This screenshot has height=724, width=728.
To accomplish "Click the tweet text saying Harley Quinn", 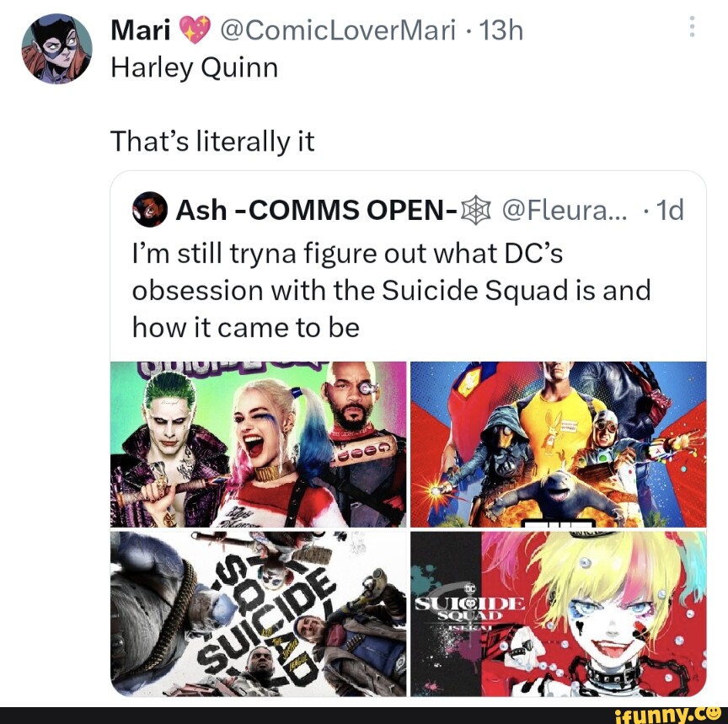I will [193, 67].
